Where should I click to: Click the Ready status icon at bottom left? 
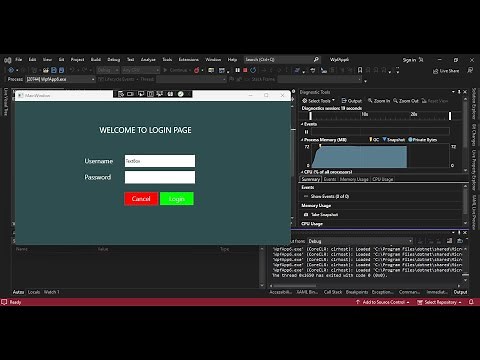pyautogui.click(x=4, y=302)
